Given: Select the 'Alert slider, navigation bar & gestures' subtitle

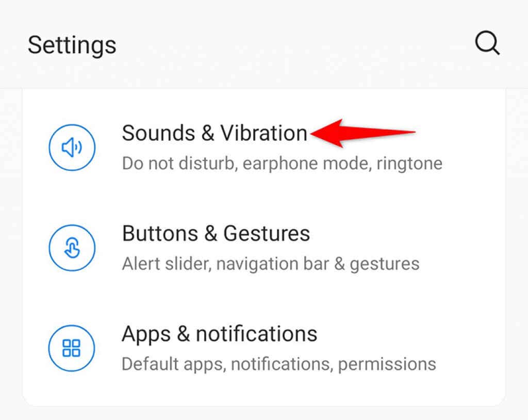Looking at the screenshot, I should 271,264.
